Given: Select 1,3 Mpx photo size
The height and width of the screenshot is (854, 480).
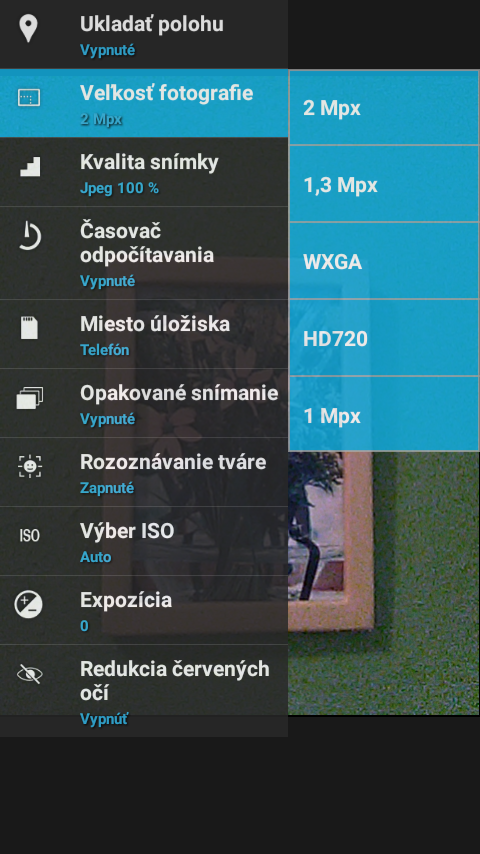Looking at the screenshot, I should click(385, 184).
